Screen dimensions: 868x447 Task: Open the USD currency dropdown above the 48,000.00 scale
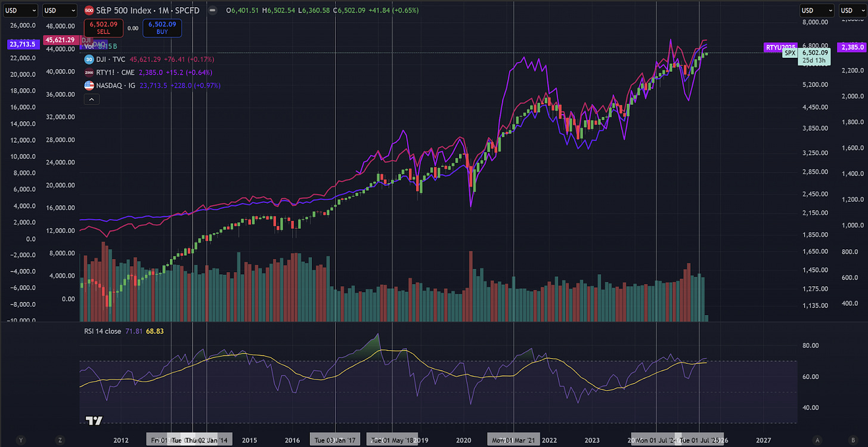(60, 10)
